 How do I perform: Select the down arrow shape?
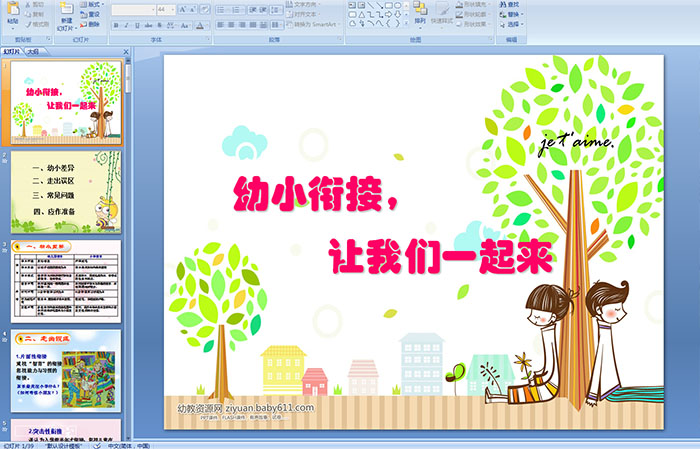pos(397,14)
